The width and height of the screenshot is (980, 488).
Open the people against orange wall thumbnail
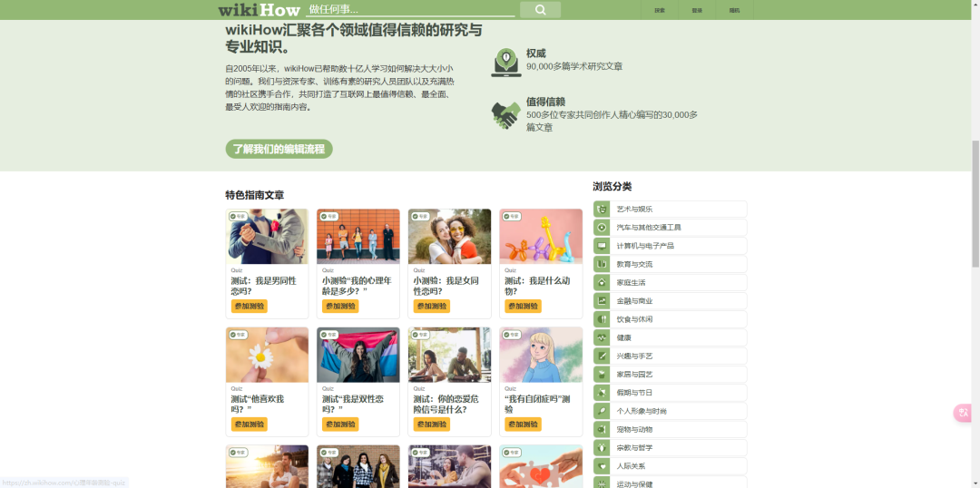[x=358, y=236]
